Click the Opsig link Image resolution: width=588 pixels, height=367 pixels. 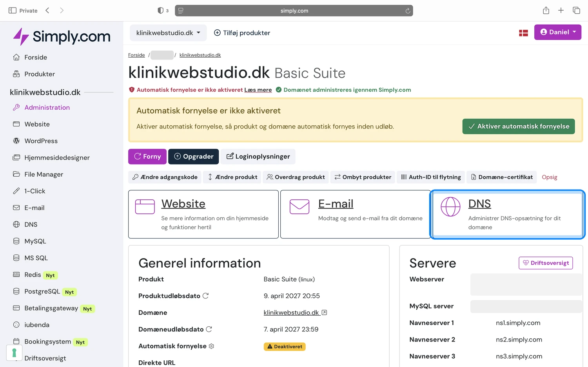(549, 177)
